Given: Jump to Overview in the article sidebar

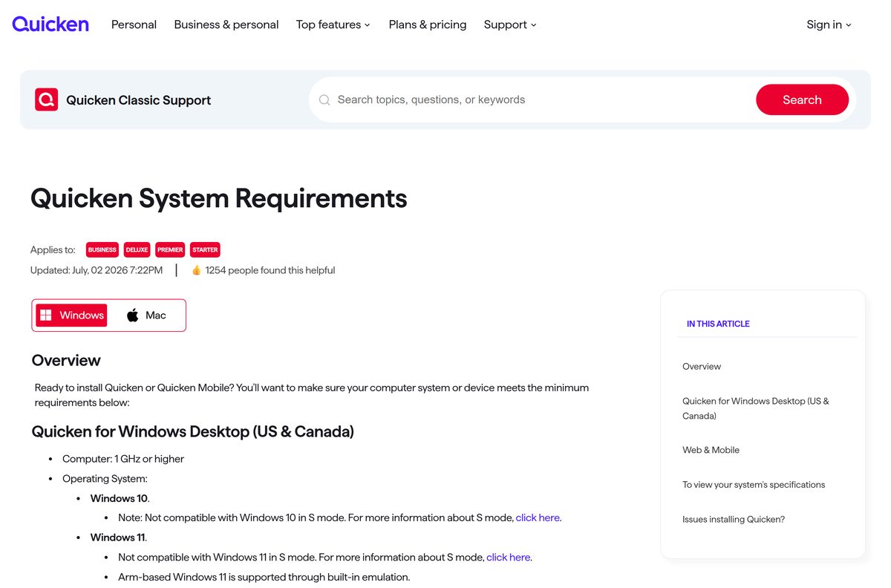Looking at the screenshot, I should pos(702,367).
